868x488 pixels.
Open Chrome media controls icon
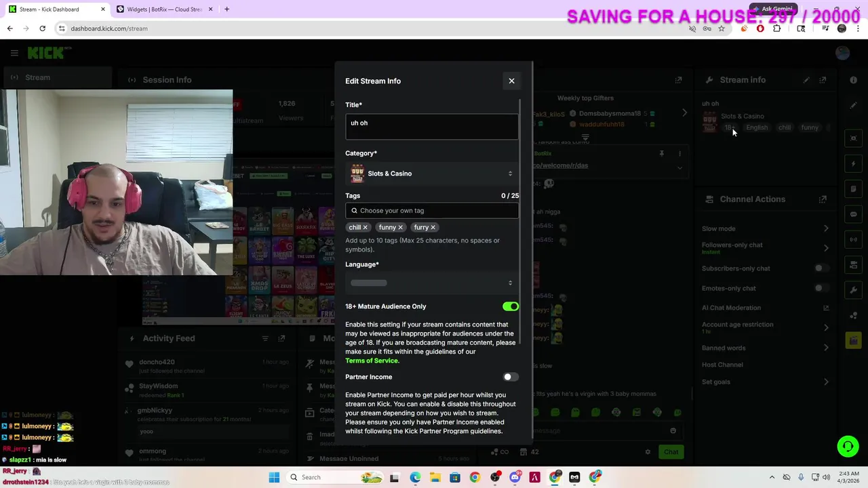click(825, 28)
